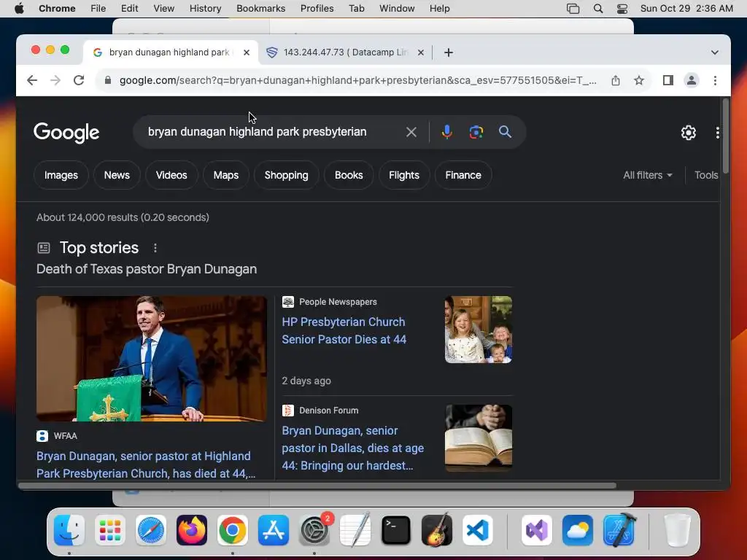The image size is (747, 560).
Task: Filter results by News
Action: pos(117,175)
